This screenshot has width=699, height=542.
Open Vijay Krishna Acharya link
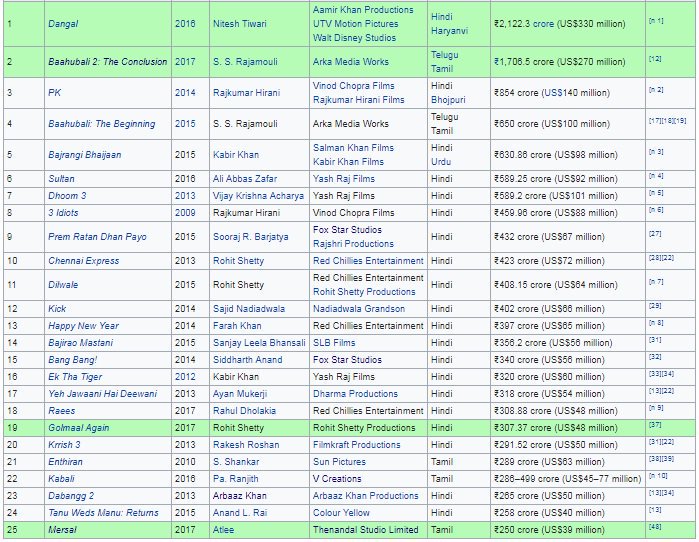click(x=258, y=196)
